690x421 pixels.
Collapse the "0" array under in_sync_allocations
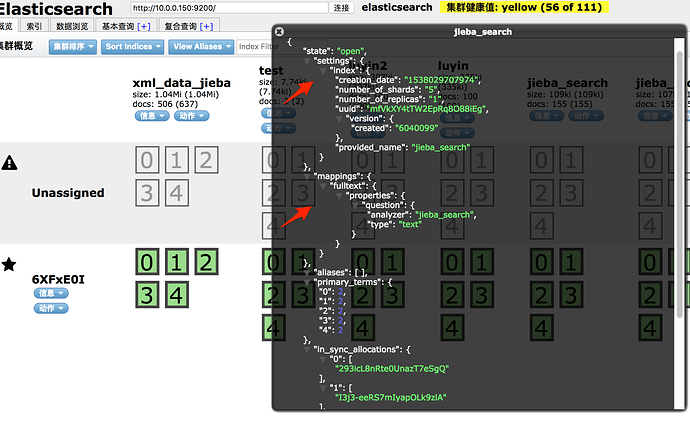tap(323, 359)
